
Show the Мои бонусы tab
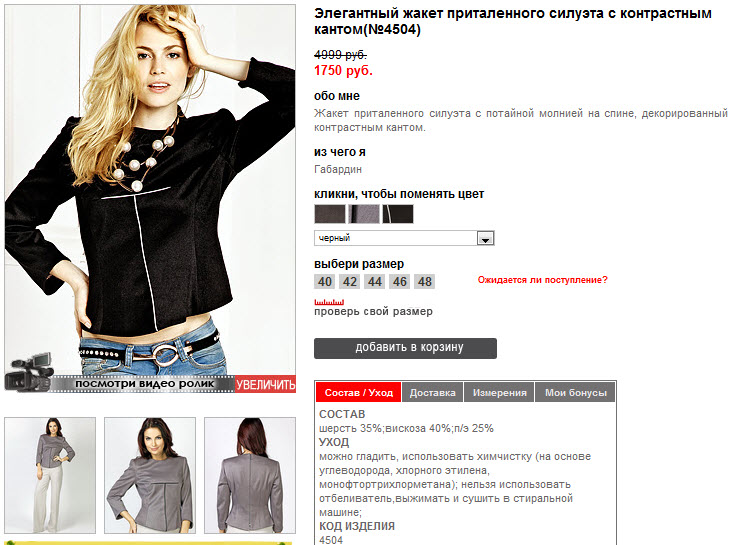click(x=576, y=393)
